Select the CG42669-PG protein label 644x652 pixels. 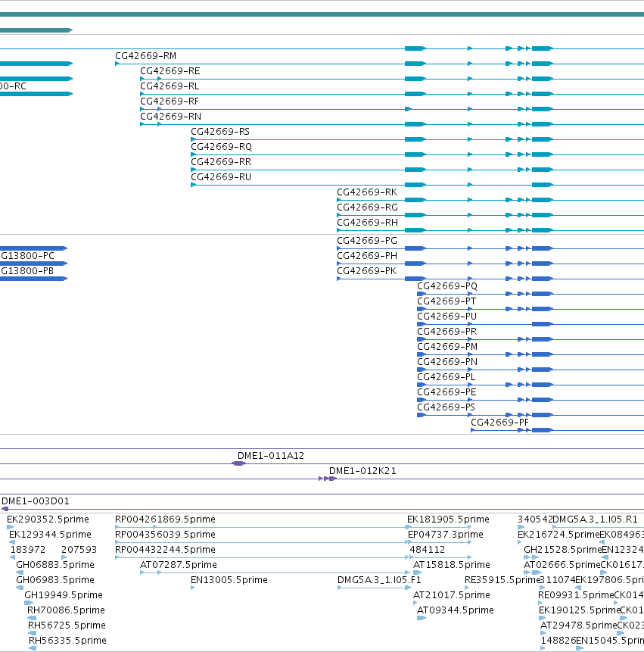pyautogui.click(x=367, y=241)
